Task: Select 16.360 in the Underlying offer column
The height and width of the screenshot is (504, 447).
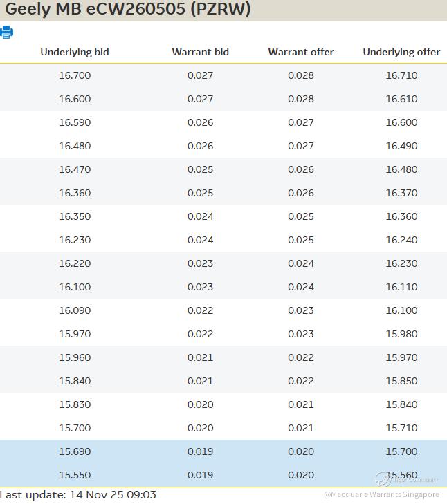Action: (401, 216)
